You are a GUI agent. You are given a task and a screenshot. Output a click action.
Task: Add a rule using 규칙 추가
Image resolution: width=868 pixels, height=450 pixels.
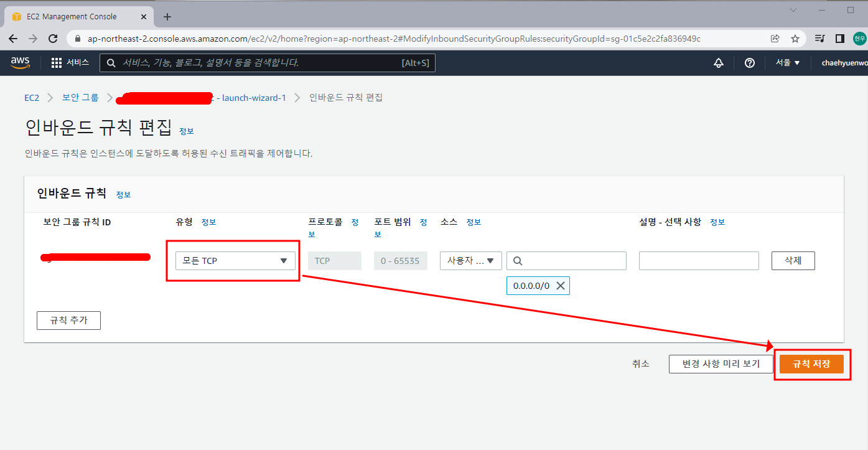coord(68,320)
